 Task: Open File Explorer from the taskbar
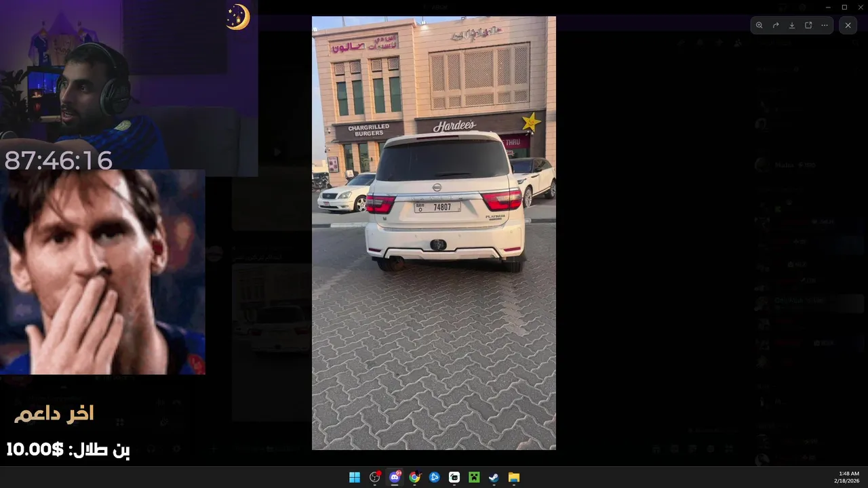click(x=514, y=477)
